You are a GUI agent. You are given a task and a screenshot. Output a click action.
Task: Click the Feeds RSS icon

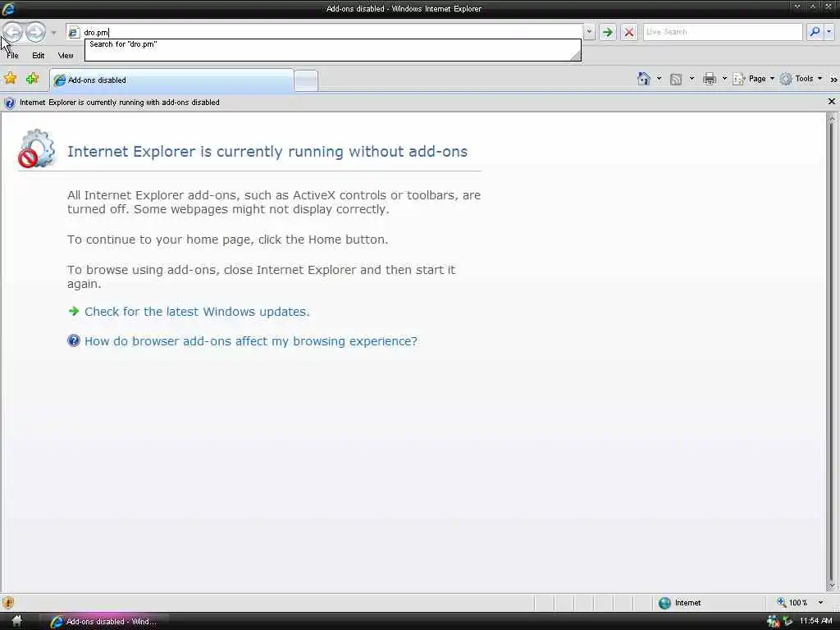pos(676,80)
